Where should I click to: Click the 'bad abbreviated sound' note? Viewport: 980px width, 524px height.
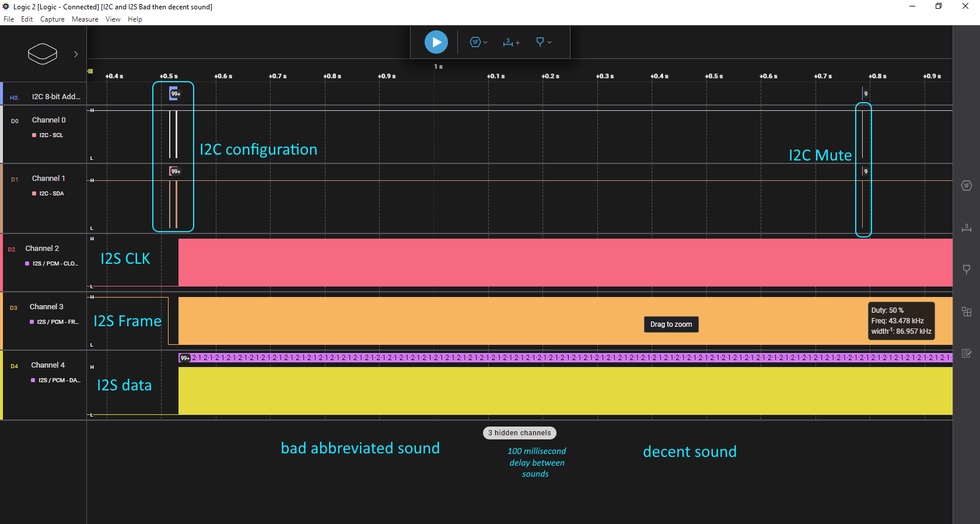tap(360, 448)
